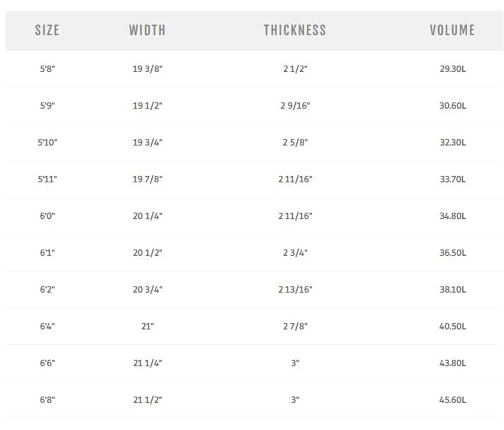Click the 36.50L volume value
The height and width of the screenshot is (430, 504).
pyautogui.click(x=453, y=253)
